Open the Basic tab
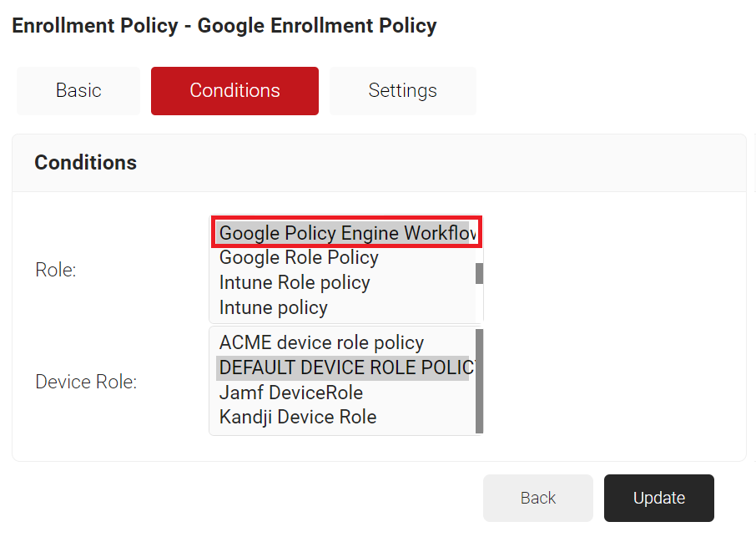This screenshot has width=756, height=537. coord(78,90)
